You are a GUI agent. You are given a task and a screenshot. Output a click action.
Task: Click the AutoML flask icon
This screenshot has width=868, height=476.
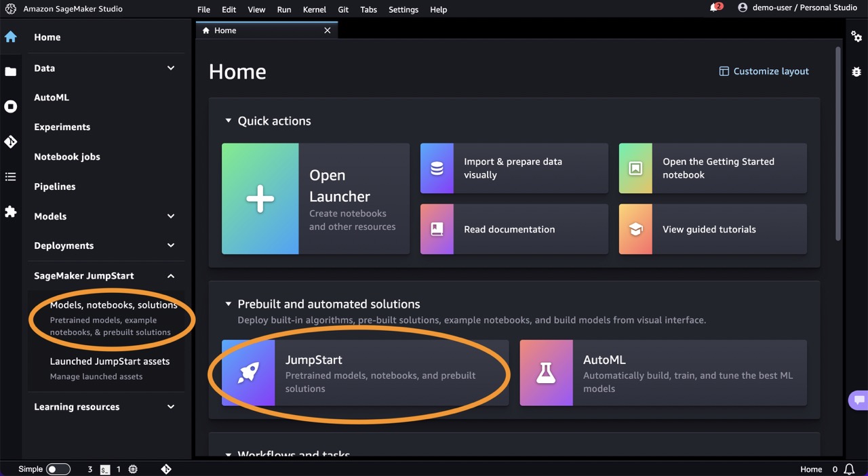pyautogui.click(x=546, y=373)
